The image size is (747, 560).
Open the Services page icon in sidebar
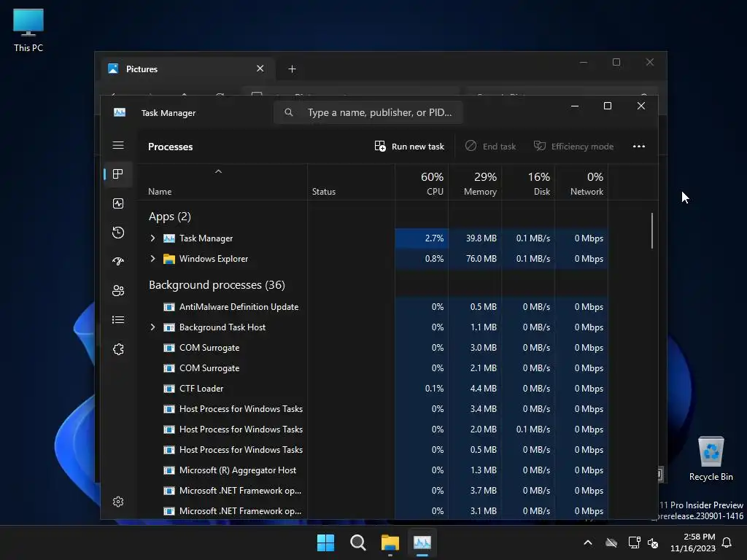pyautogui.click(x=118, y=349)
